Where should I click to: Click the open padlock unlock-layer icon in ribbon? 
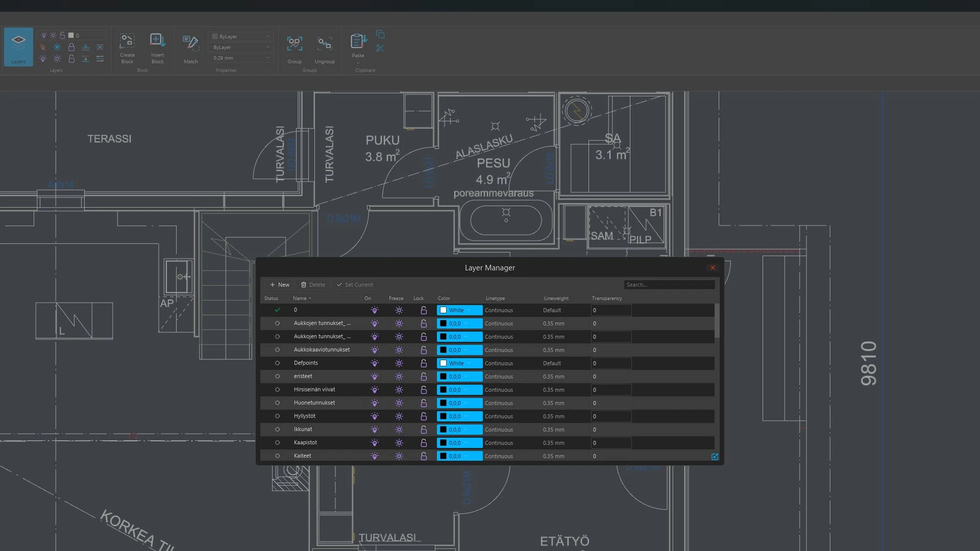click(x=71, y=59)
